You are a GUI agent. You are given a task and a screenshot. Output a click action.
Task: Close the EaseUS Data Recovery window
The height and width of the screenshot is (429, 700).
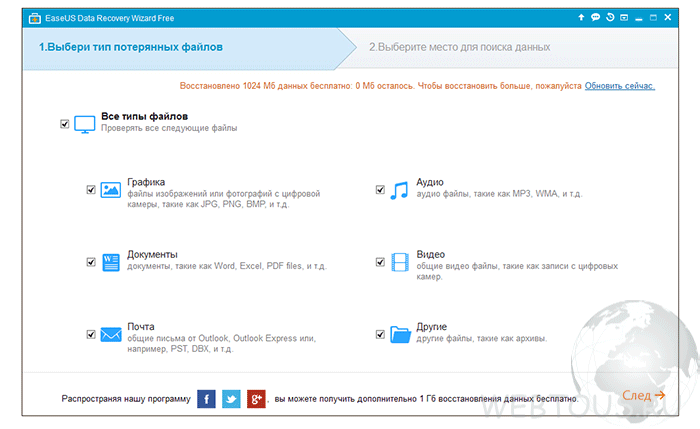pyautogui.click(x=668, y=17)
